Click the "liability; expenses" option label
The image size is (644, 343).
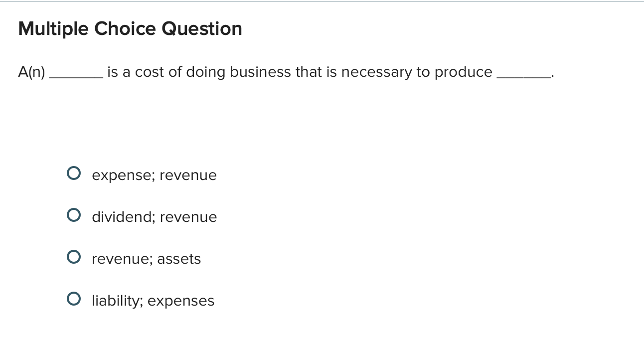153,300
